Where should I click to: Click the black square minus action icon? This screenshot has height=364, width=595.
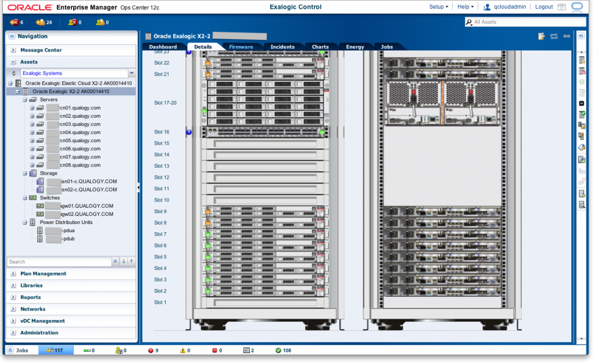[582, 103]
